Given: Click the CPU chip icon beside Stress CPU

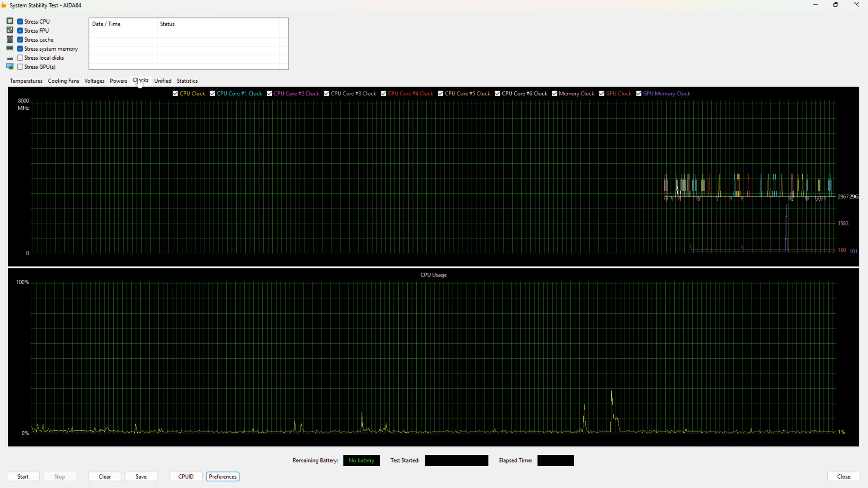Looking at the screenshot, I should [10, 21].
